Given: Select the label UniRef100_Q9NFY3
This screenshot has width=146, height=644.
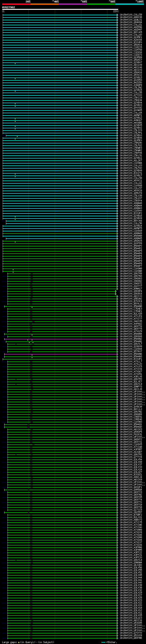Looking at the screenshot, I should coord(131,387).
